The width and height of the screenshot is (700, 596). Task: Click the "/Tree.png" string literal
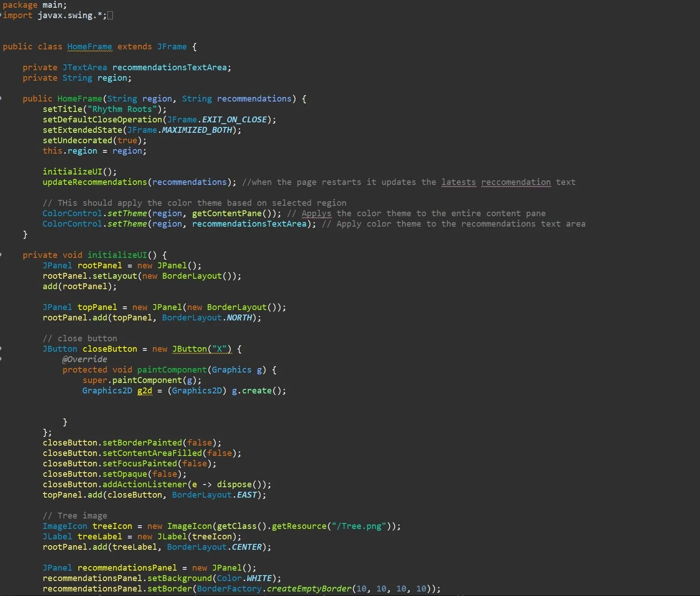coord(359,526)
